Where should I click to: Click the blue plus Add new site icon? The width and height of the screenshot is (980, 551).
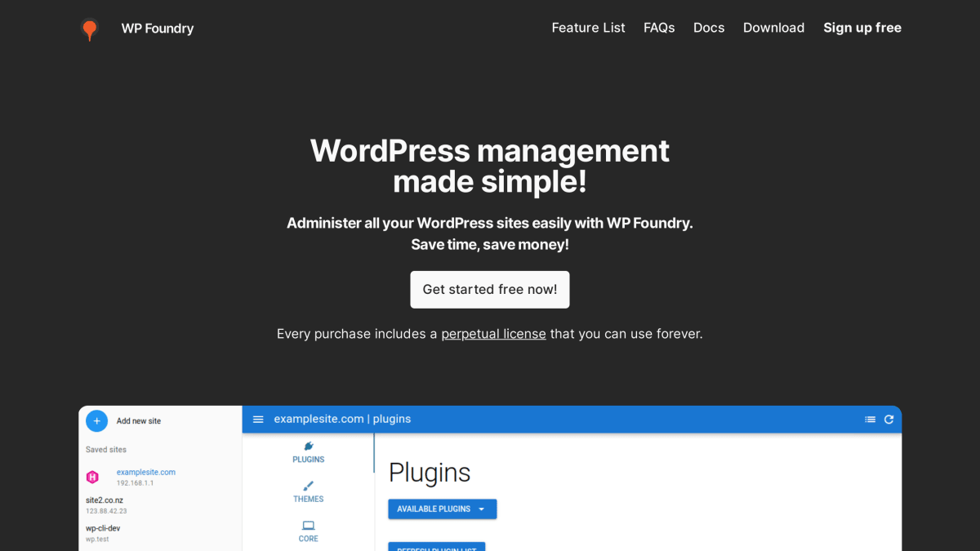click(x=96, y=421)
